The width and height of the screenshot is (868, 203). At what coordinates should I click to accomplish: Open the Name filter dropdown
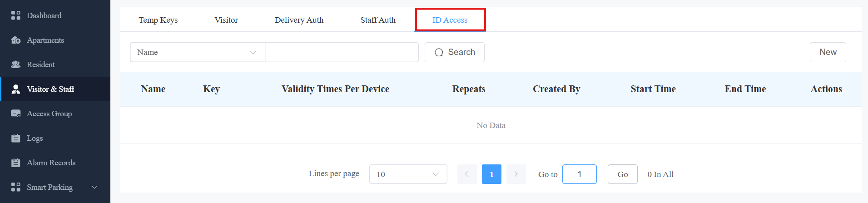[198, 52]
